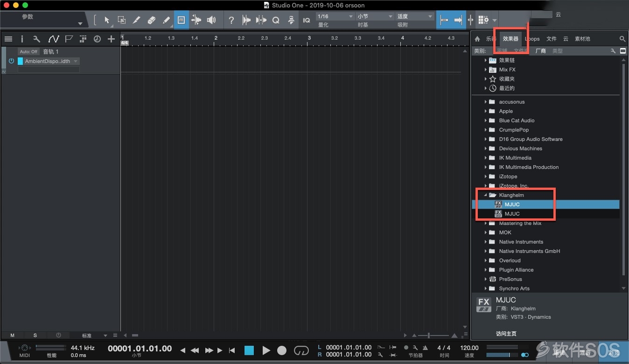Show automation curve icon

[x=53, y=39]
